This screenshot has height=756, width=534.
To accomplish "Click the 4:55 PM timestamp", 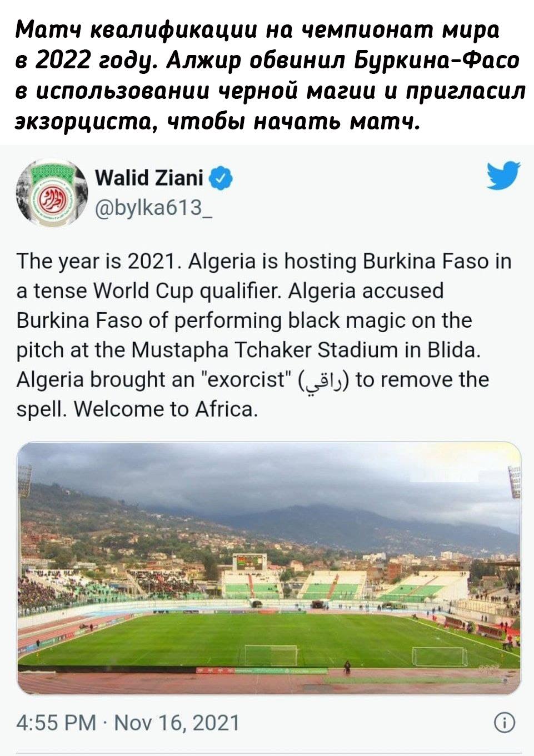I will (x=56, y=723).
